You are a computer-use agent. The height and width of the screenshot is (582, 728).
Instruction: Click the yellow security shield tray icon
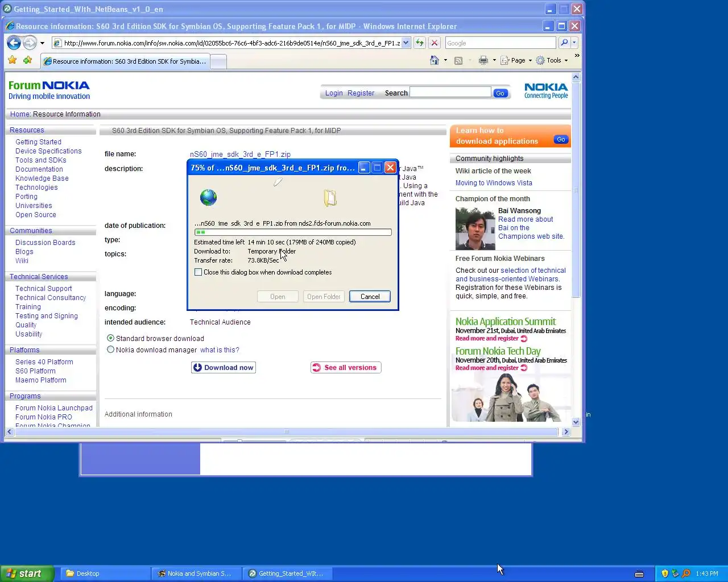[665, 573]
